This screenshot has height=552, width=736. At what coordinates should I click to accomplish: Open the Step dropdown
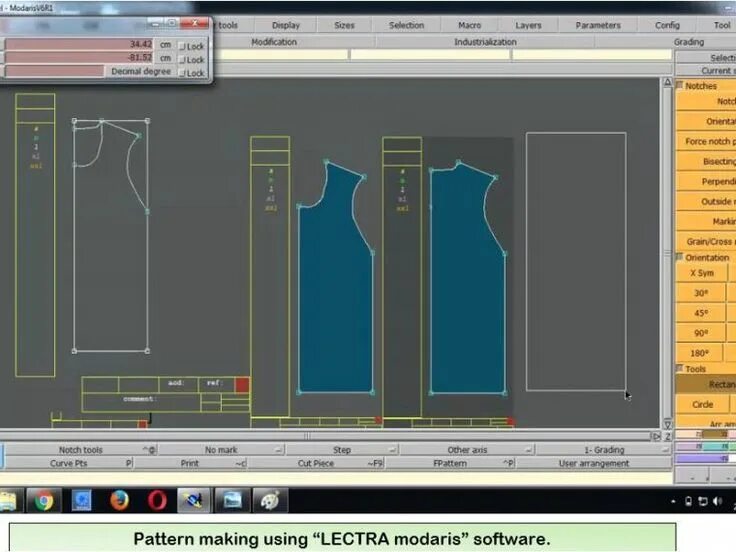pyautogui.click(x=342, y=450)
